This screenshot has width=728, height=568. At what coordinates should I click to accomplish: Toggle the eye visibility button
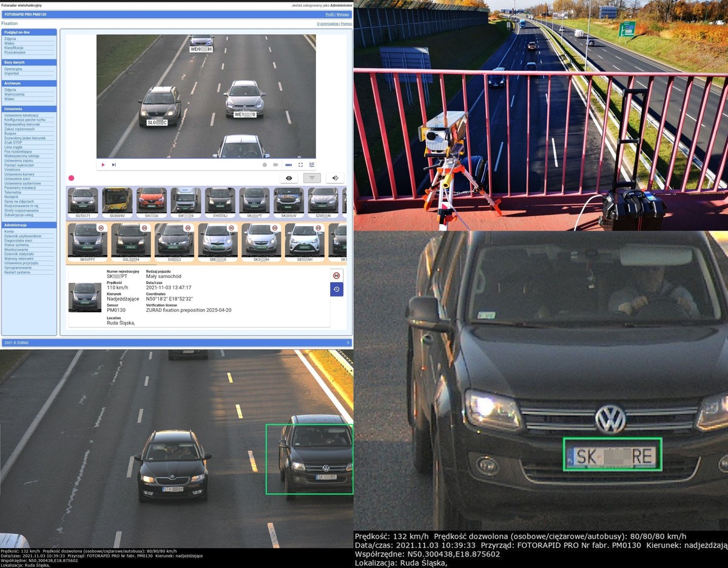289,178
